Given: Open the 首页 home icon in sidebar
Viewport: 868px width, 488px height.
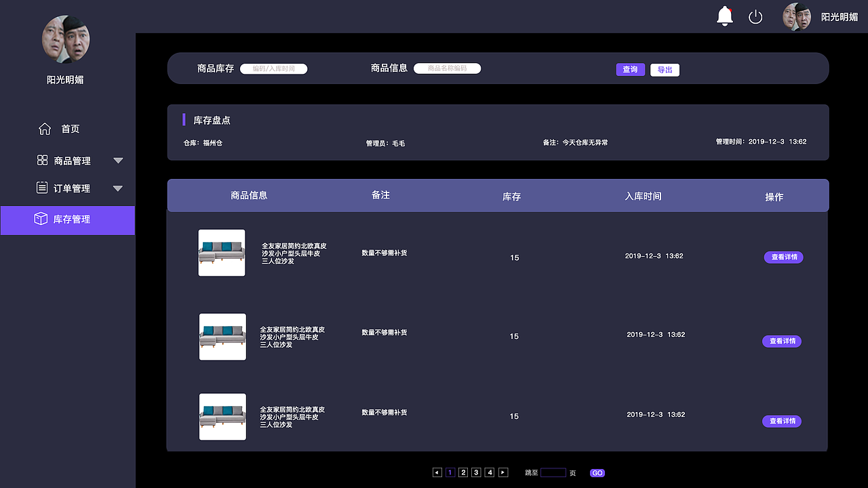Looking at the screenshot, I should 45,128.
